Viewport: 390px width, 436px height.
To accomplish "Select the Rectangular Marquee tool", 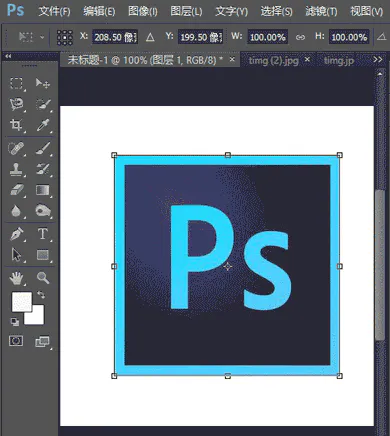I will click(x=16, y=83).
